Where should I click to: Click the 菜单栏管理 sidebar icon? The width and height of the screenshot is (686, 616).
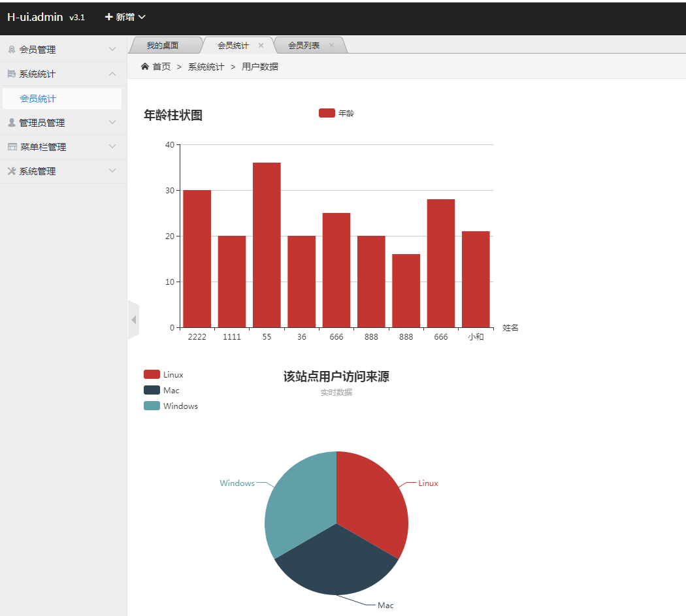coord(12,146)
